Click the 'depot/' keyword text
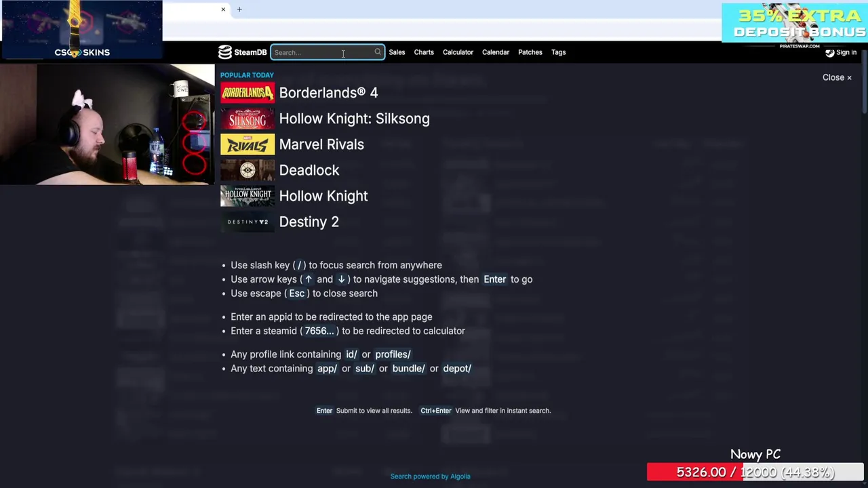This screenshot has height=488, width=868. [x=457, y=369]
